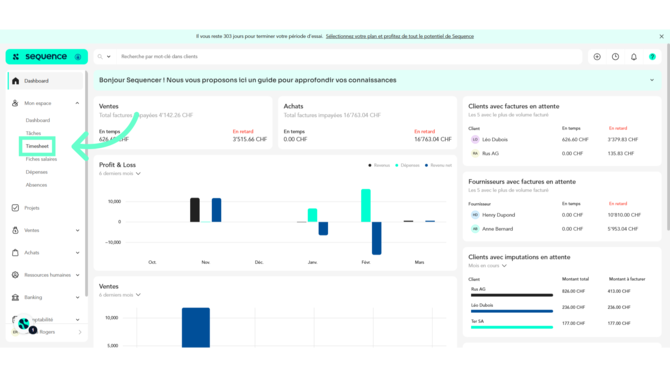The width and height of the screenshot is (670, 377).
Task: Open Timesheet in sidebar
Action: [x=37, y=146]
